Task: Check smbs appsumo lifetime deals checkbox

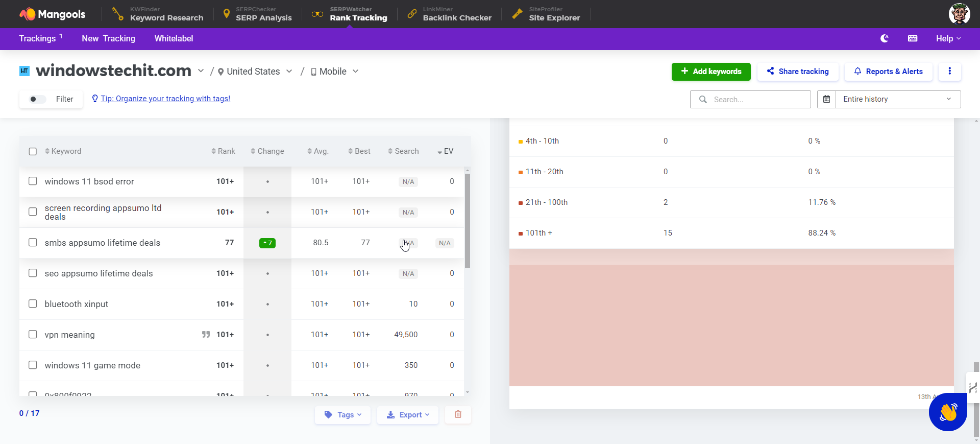Action: (33, 243)
